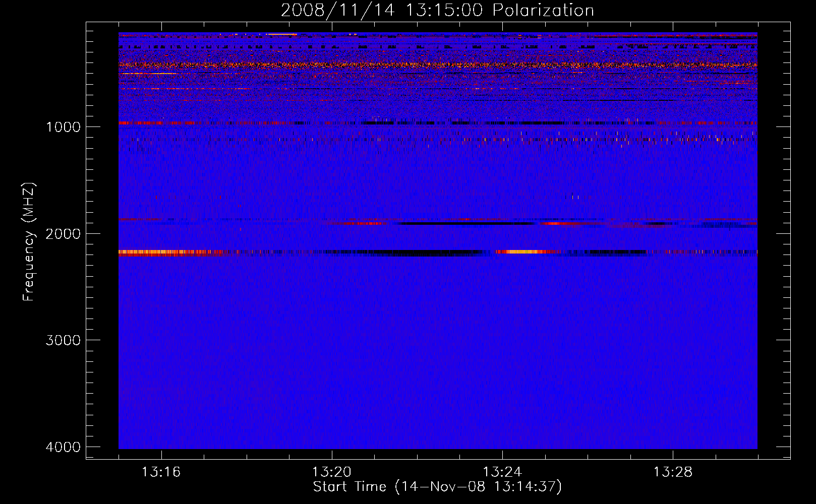Click the 'Start Time (14-Nov-08 13:14:37)' label

[x=437, y=487]
